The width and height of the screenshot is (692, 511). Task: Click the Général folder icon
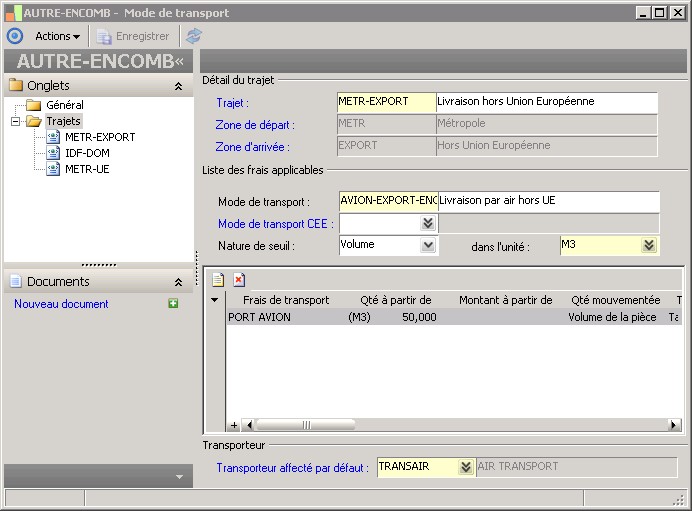[34, 105]
